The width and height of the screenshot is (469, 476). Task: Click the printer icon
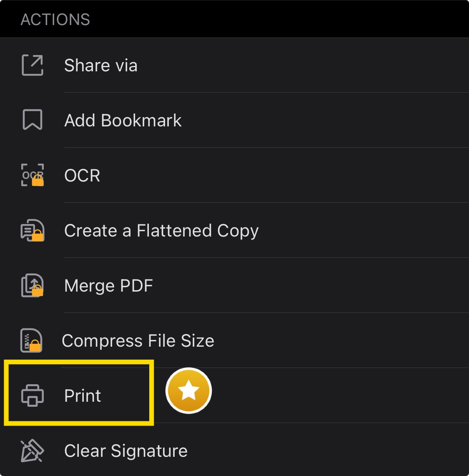click(32, 395)
